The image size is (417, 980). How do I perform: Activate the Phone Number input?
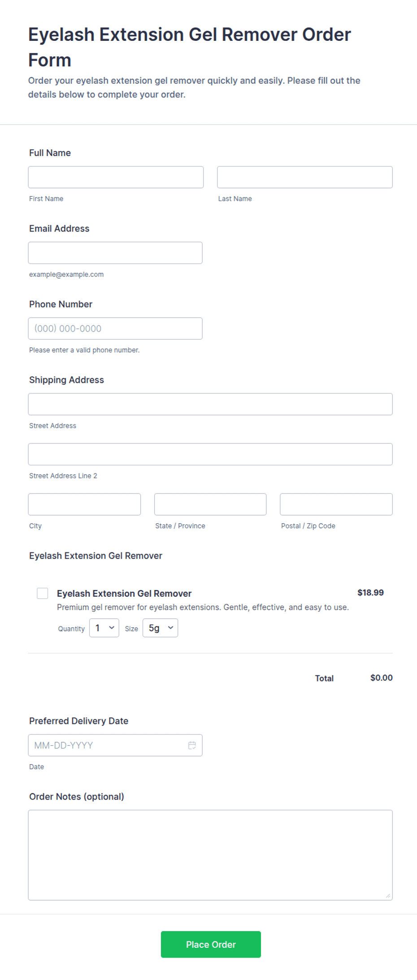tap(115, 328)
